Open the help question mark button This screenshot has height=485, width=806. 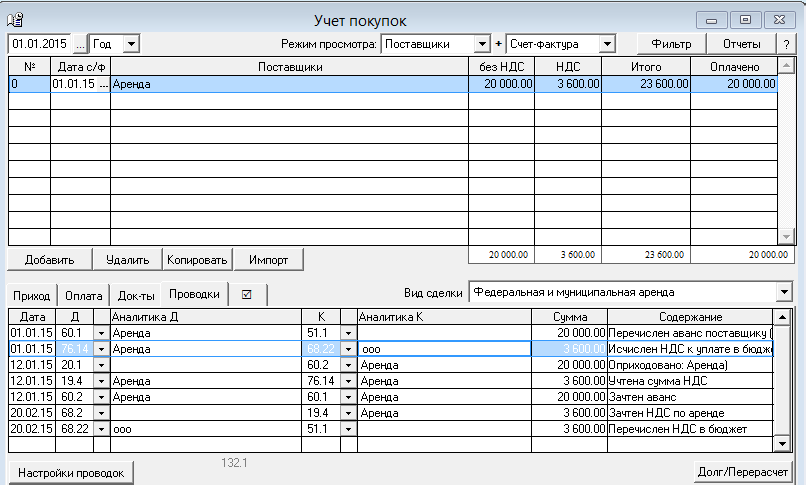[x=787, y=44]
